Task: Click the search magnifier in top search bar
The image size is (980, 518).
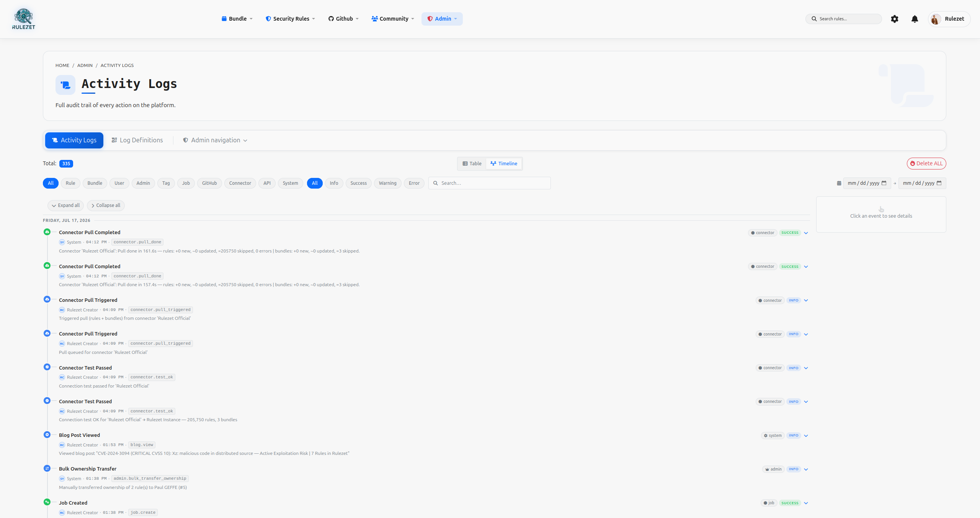Action: [814, 19]
